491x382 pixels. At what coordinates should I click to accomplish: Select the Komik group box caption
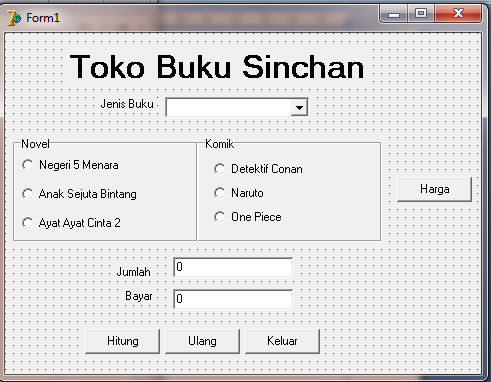point(219,144)
